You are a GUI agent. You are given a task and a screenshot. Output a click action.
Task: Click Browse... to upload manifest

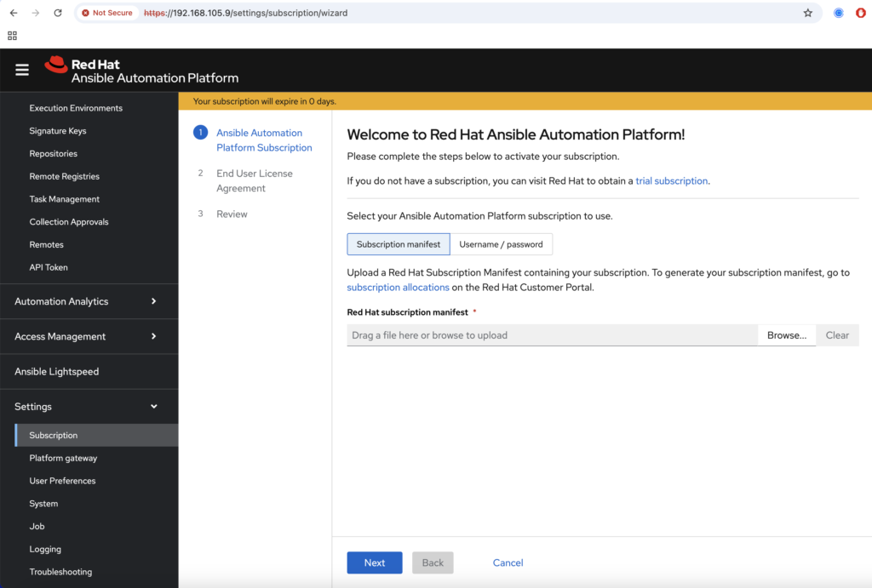pos(787,335)
